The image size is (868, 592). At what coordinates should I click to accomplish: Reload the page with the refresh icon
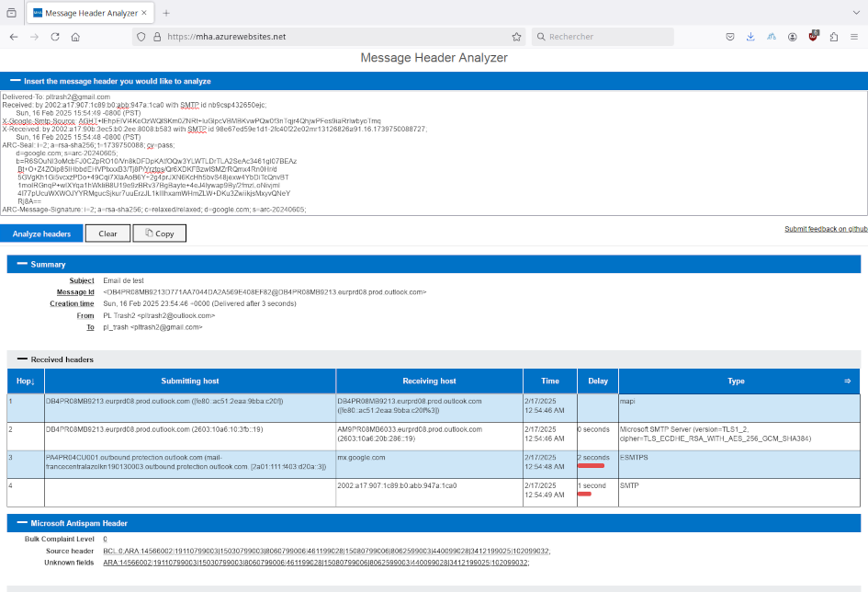[55, 37]
